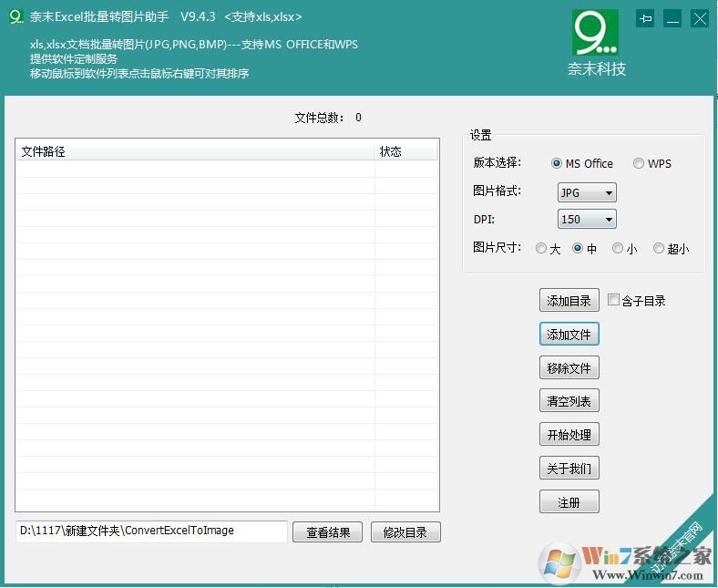Click the 图片尺寸 label

coord(497,247)
